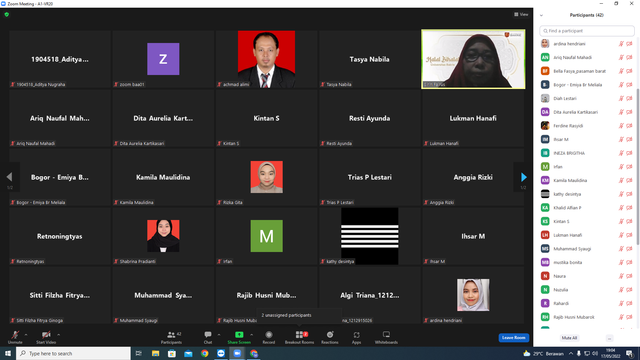640x360 pixels.
Task: Click the 2 unassigned participants tooltip
Action: (x=299, y=316)
